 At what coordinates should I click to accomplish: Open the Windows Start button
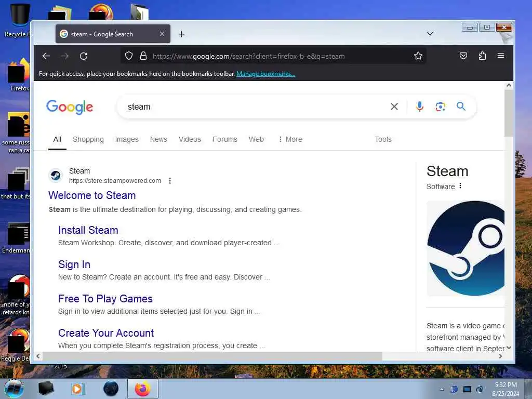click(x=14, y=389)
